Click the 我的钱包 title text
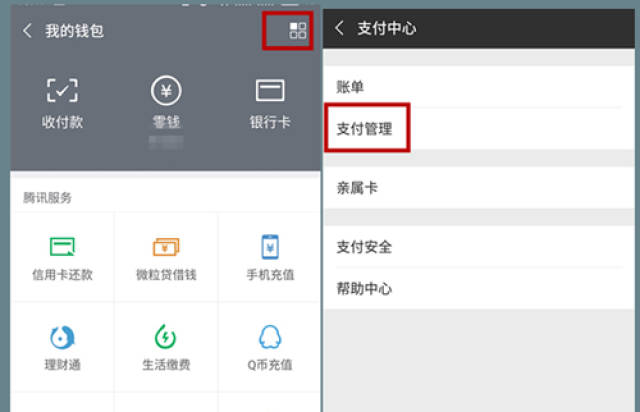The image size is (640, 412). point(74,31)
